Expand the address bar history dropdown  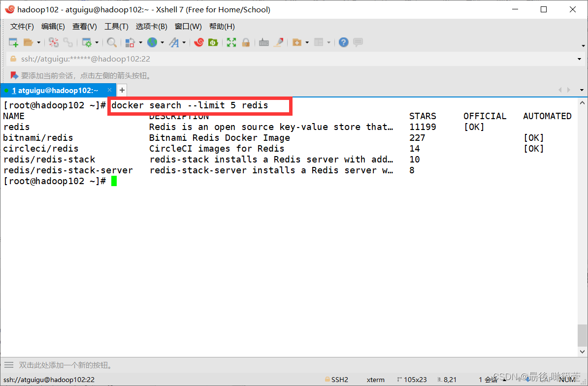tap(579, 59)
